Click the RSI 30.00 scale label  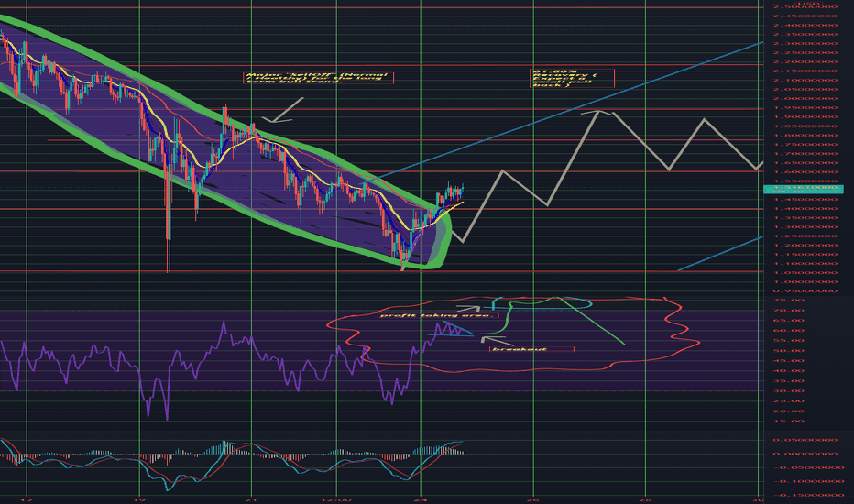coord(789,391)
